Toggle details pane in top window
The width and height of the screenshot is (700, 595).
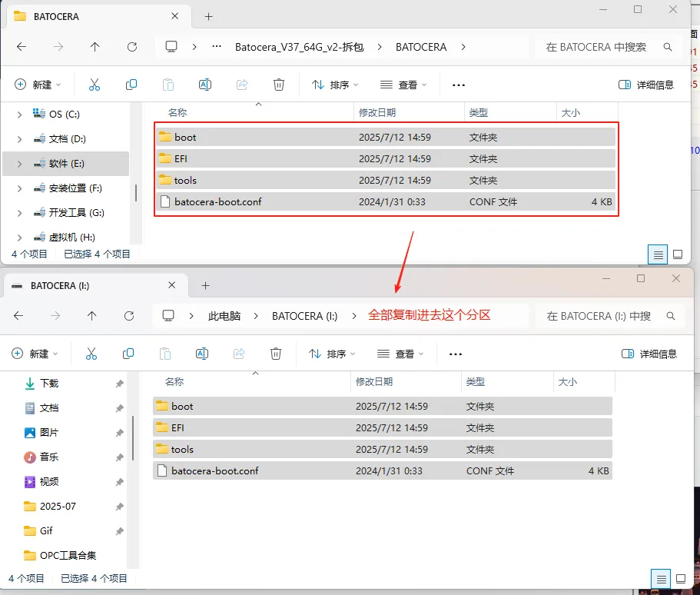pos(646,85)
